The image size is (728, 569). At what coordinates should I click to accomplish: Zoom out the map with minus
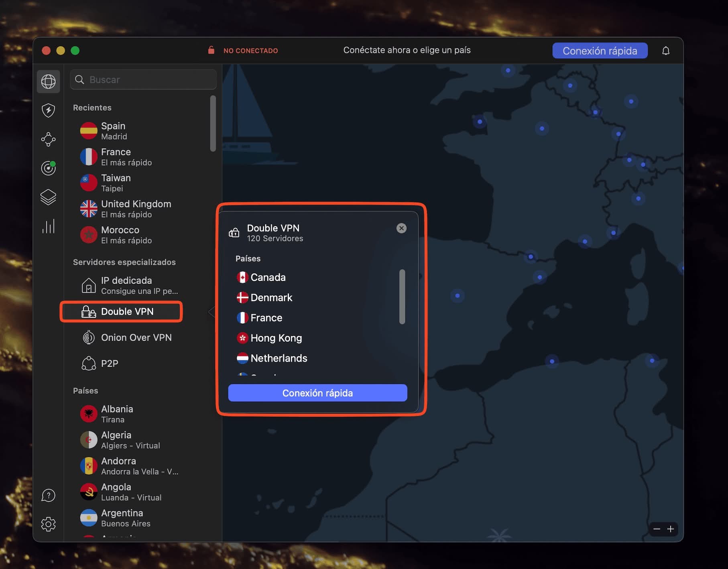click(x=657, y=529)
